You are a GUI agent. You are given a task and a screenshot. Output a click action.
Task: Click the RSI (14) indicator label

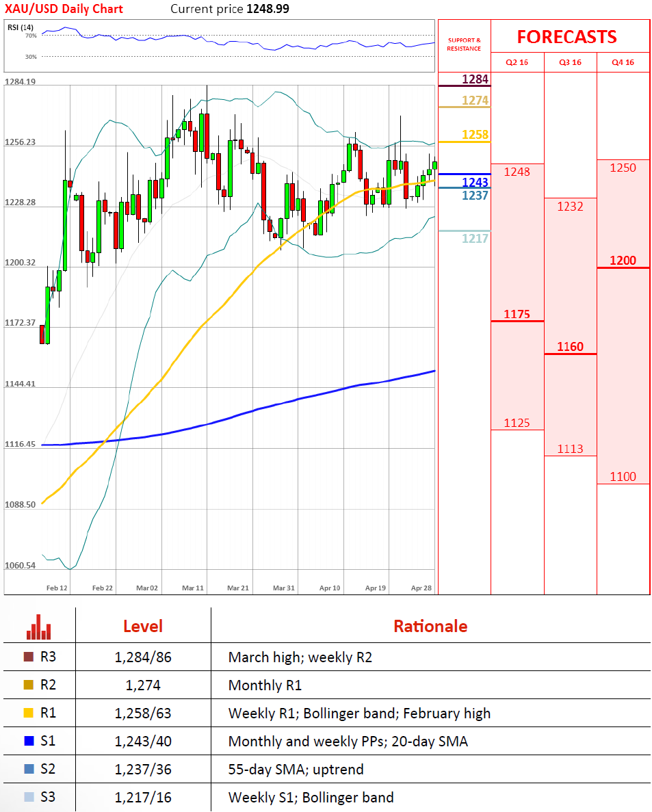(21, 27)
